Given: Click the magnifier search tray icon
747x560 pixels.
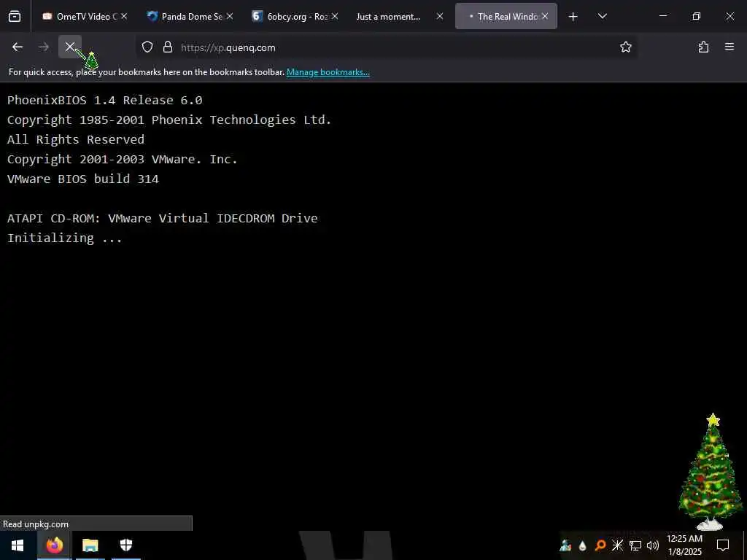Looking at the screenshot, I should pyautogui.click(x=600, y=545).
